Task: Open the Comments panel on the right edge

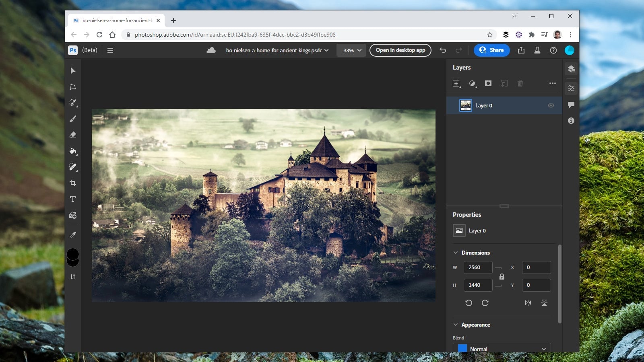Action: click(571, 105)
